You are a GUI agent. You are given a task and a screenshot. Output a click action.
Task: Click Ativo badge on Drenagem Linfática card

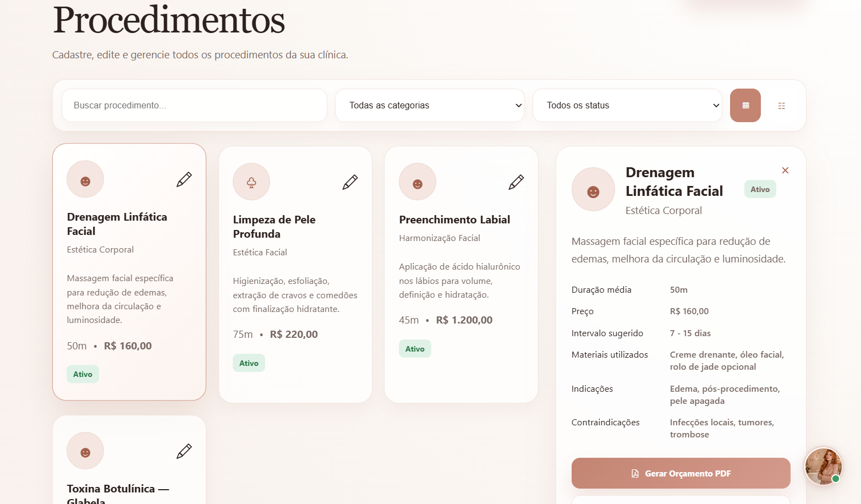click(83, 374)
